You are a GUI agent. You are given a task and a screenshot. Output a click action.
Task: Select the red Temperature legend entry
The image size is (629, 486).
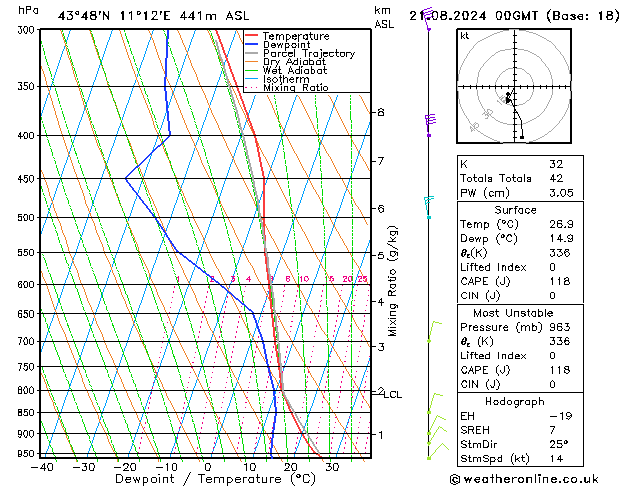[287, 36]
